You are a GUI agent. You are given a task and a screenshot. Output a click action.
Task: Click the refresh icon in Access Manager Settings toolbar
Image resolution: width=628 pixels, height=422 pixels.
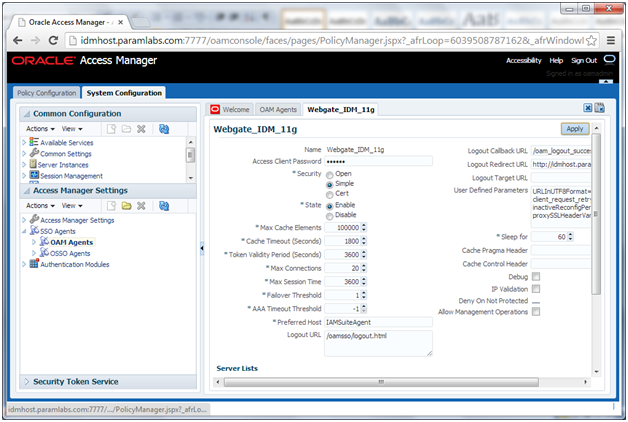pyautogui.click(x=164, y=206)
